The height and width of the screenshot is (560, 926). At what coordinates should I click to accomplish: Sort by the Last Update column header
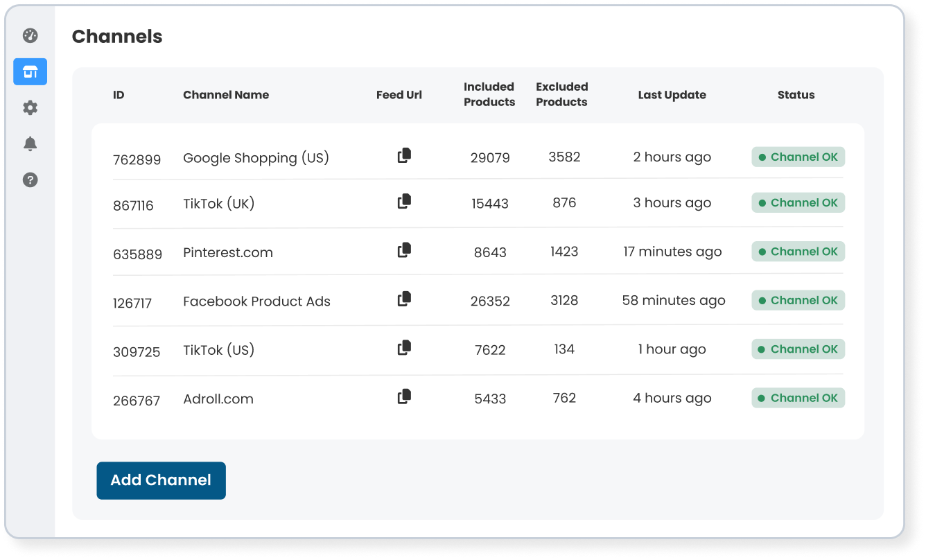(672, 95)
